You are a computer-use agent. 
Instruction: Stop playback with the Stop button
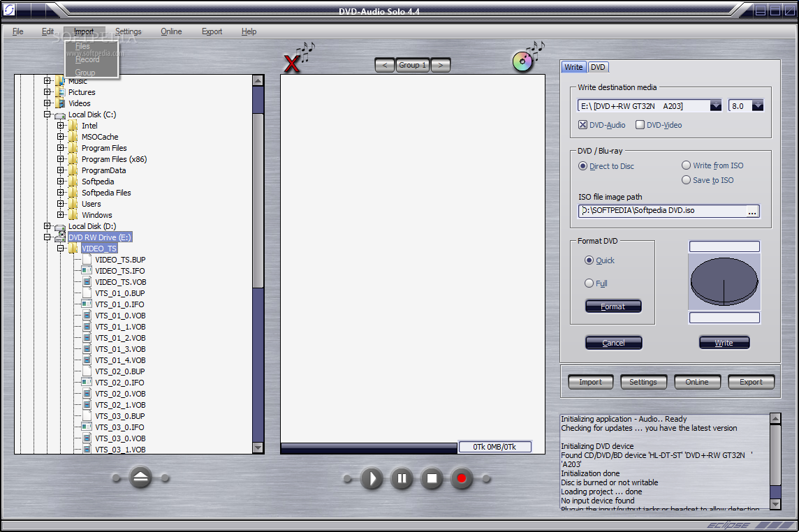(432, 478)
